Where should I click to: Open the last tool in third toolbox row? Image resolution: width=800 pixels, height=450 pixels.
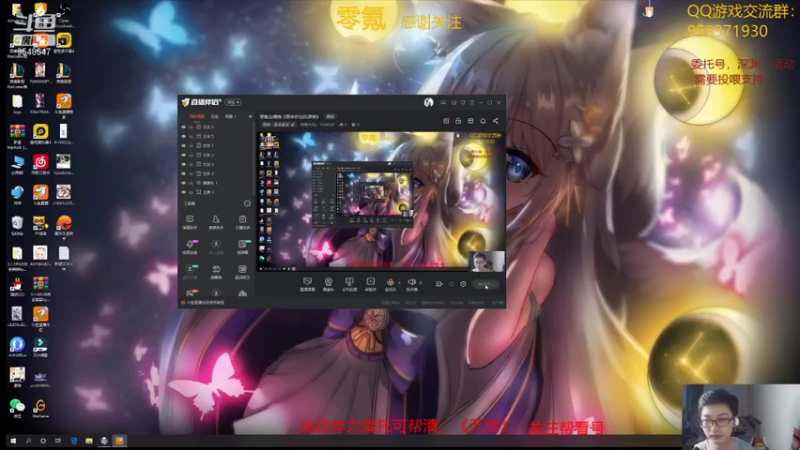242,271
